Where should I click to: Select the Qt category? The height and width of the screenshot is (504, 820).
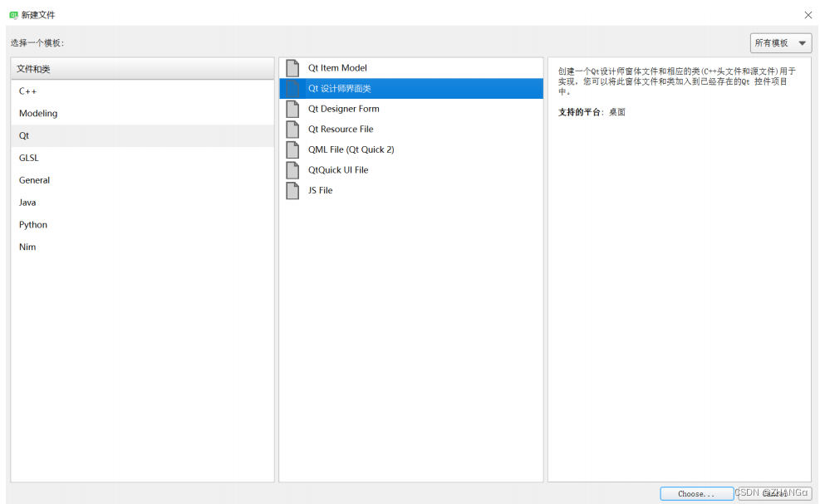click(x=142, y=135)
